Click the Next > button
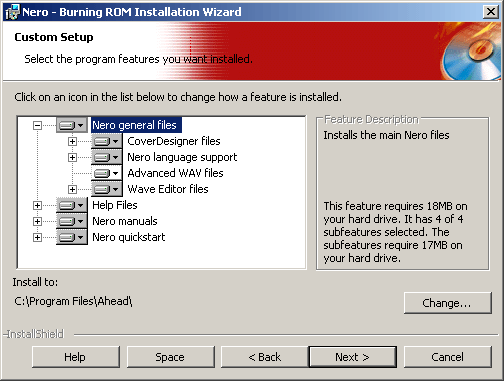Viewport: 504px width, 381px height. click(353, 357)
